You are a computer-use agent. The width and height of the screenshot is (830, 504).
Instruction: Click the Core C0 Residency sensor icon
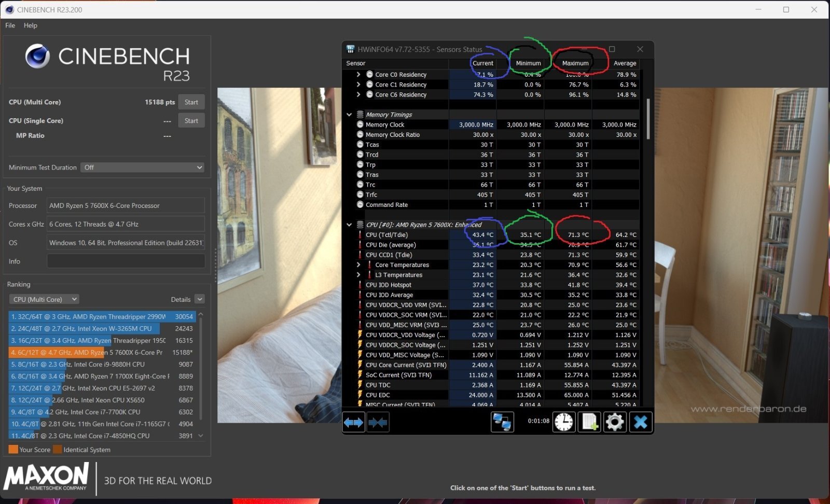[370, 75]
